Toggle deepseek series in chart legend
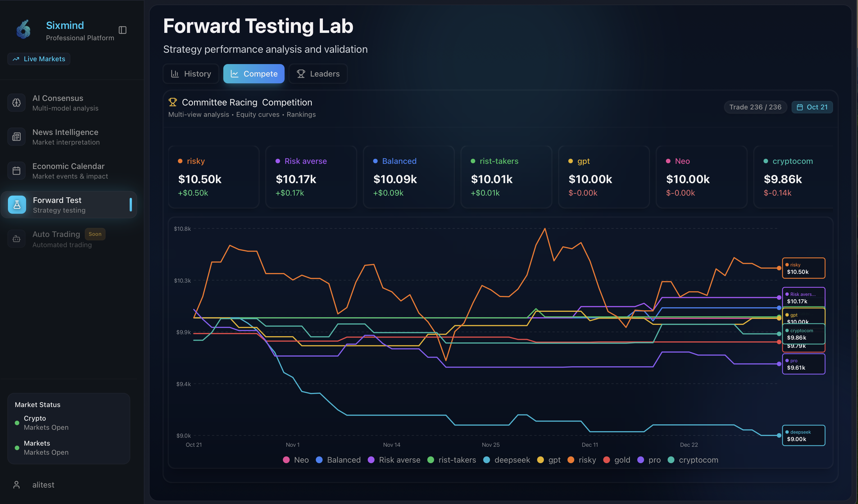858x504 pixels. click(507, 460)
